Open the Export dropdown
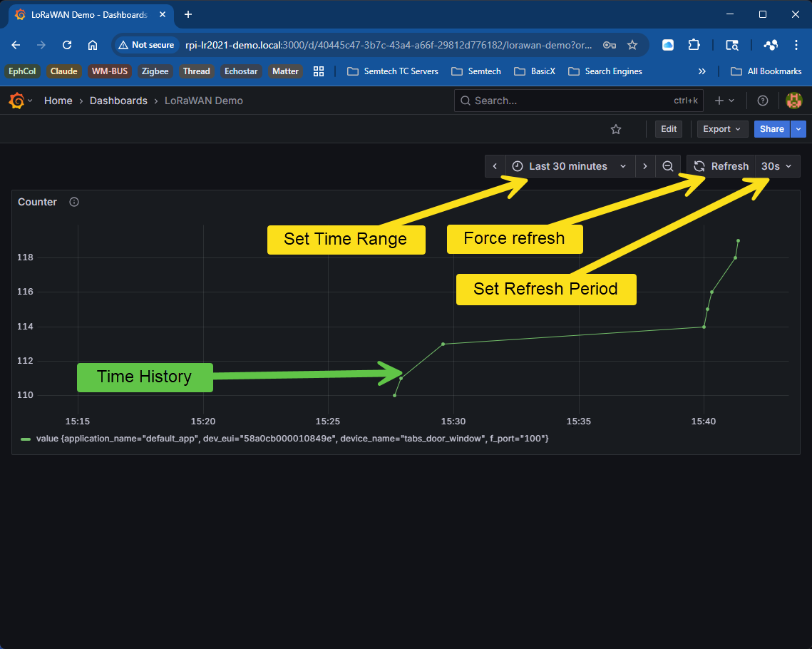812x649 pixels. click(x=722, y=129)
